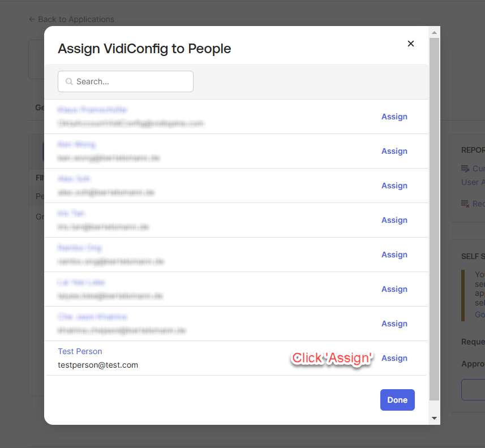Assign VidiConfig to Test Person
The height and width of the screenshot is (448, 485).
pyautogui.click(x=394, y=358)
